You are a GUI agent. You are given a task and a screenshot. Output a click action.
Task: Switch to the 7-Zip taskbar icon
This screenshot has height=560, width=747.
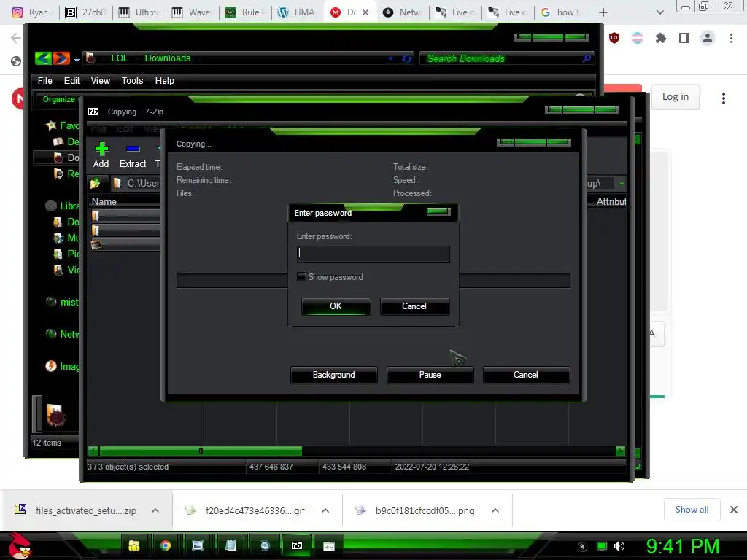297,545
